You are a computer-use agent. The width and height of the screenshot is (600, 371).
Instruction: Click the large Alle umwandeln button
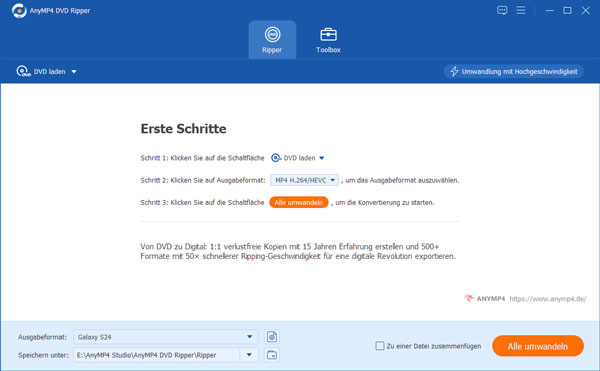click(x=538, y=346)
